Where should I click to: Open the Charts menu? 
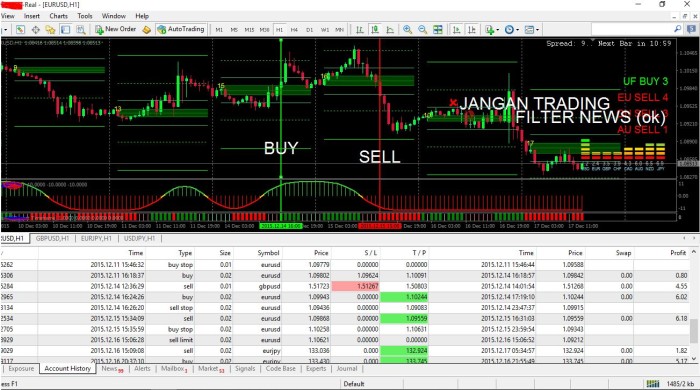[x=58, y=16]
